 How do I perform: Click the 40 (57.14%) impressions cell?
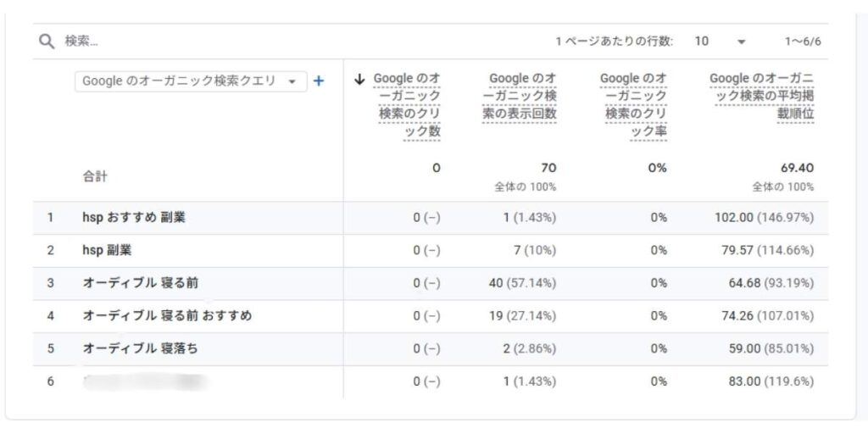point(522,283)
